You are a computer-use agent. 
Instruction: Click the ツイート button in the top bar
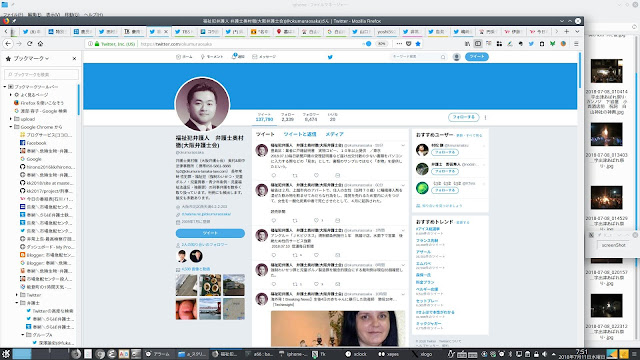coord(477,57)
